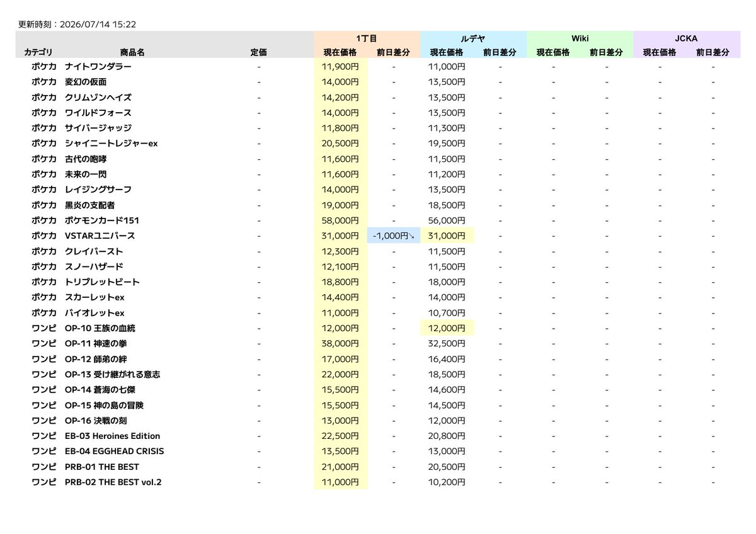
Task: Select product name クリムゾンヘイズ
Action: click(x=98, y=97)
